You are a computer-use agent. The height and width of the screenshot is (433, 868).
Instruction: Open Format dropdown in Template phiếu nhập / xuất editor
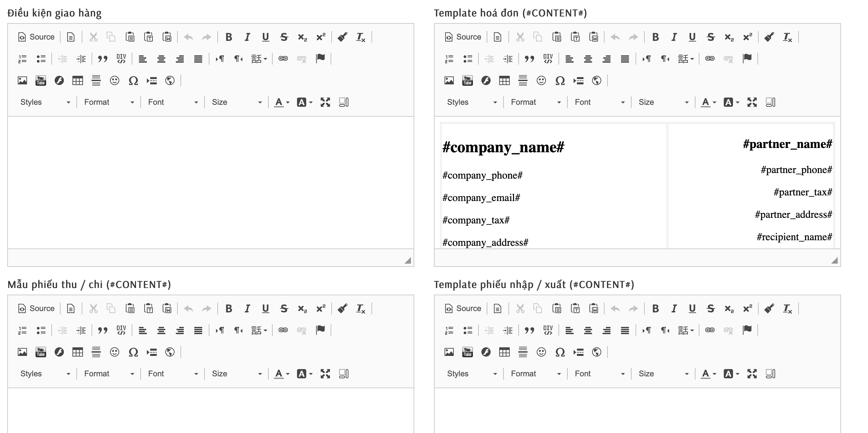(536, 374)
